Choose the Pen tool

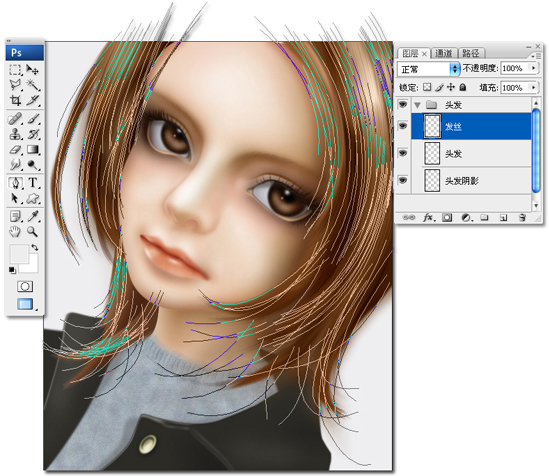point(15,183)
